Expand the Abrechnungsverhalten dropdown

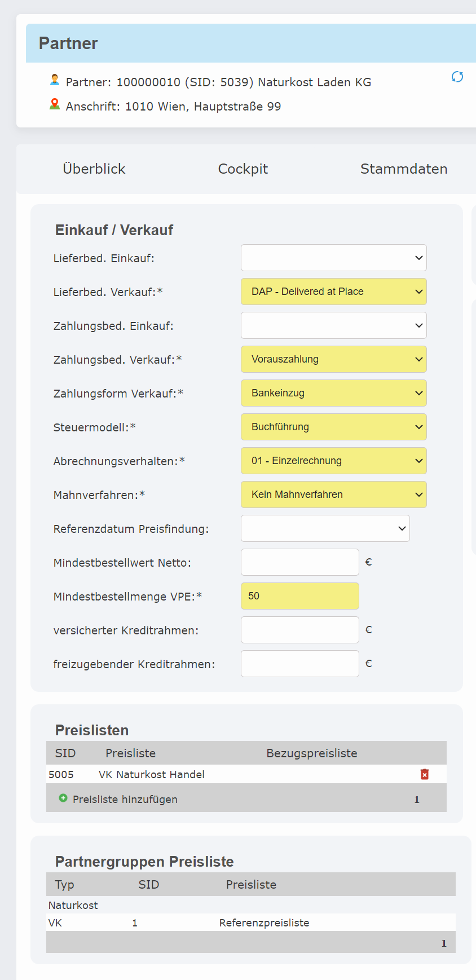(333, 461)
